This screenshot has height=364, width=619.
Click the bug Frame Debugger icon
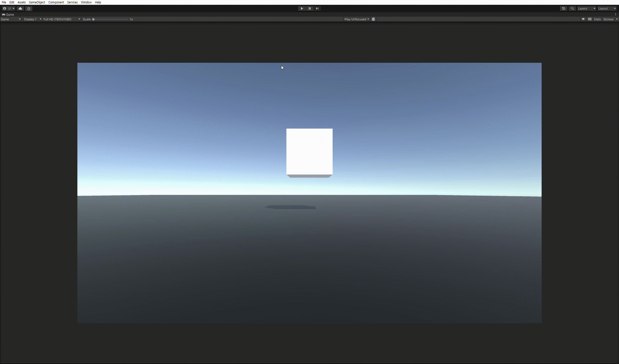(x=373, y=19)
